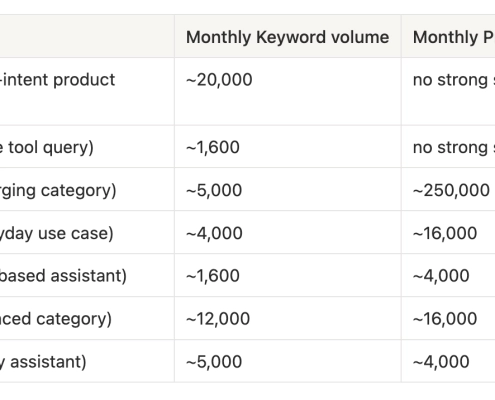This screenshot has height=400, width=495.
Task: Select the 'tool query)' cell
Action: [87, 147]
